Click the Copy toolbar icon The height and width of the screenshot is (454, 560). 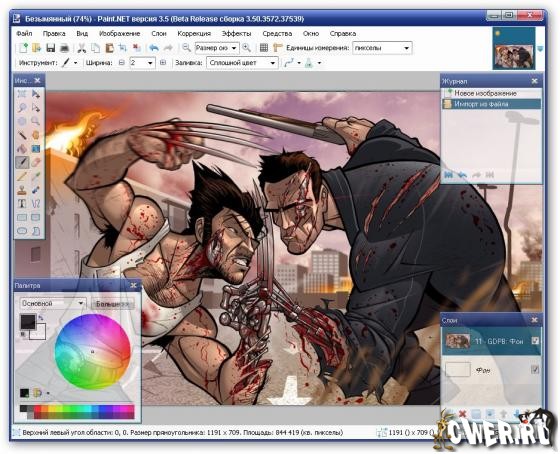[95, 48]
